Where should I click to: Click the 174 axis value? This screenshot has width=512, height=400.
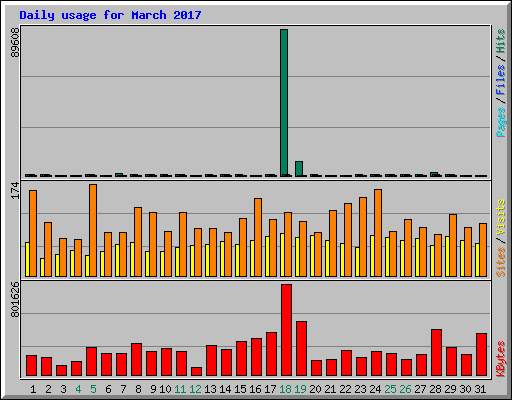coord(15,190)
